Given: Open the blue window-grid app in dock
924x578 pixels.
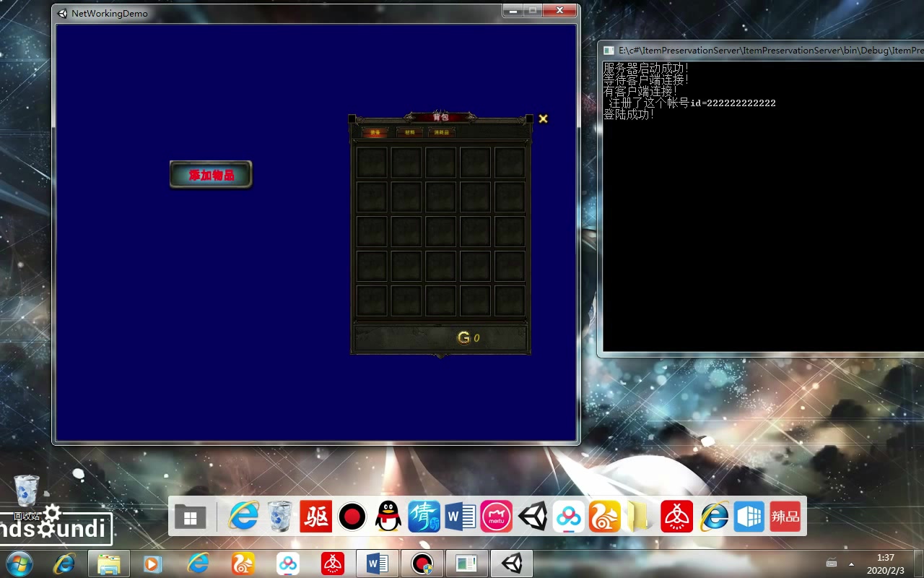Looking at the screenshot, I should coord(749,517).
